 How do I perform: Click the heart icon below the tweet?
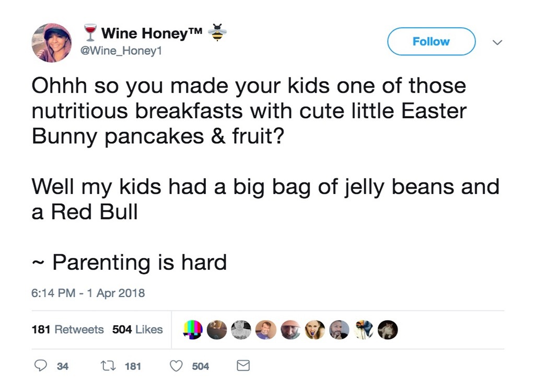click(176, 366)
